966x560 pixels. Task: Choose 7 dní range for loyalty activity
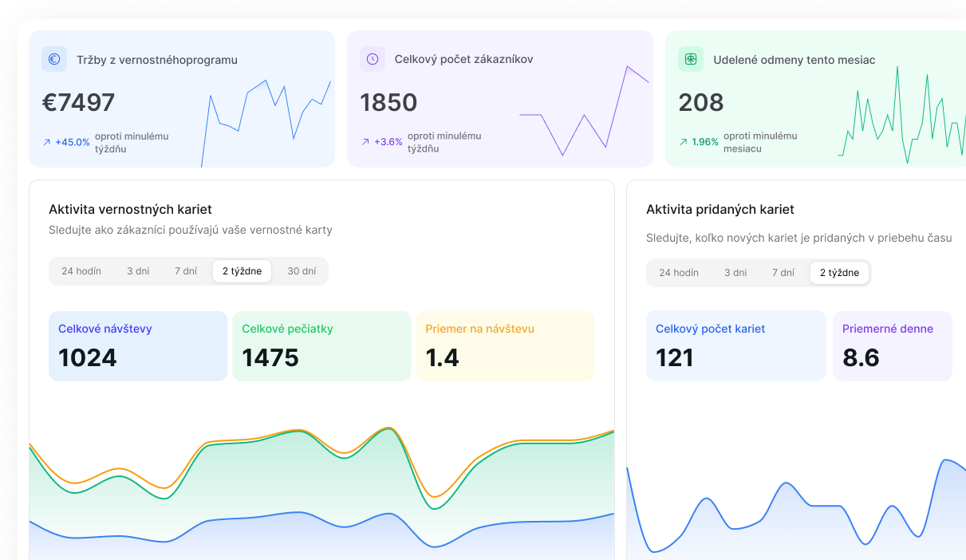(x=186, y=271)
